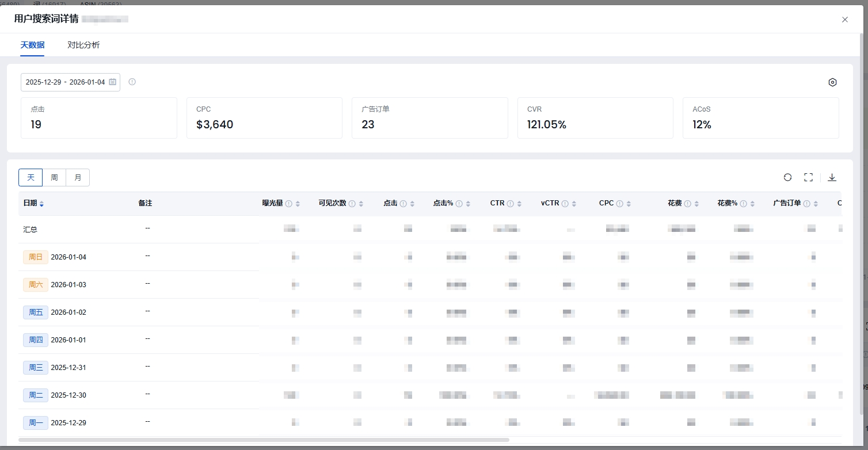868x450 pixels.
Task: Switch granularity to 周
Action: point(54,177)
